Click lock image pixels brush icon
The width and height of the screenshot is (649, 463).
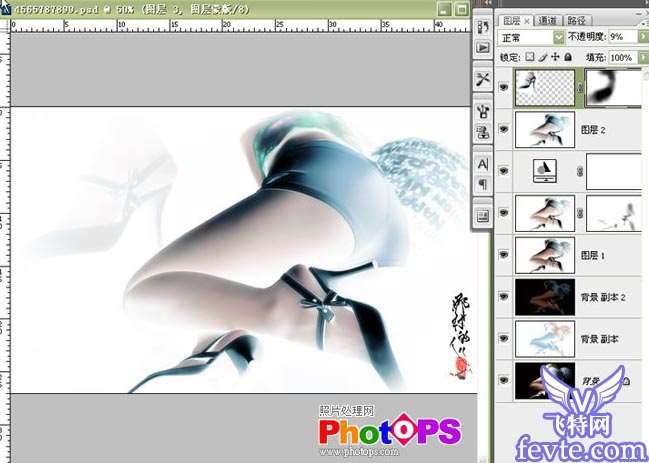tap(543, 57)
